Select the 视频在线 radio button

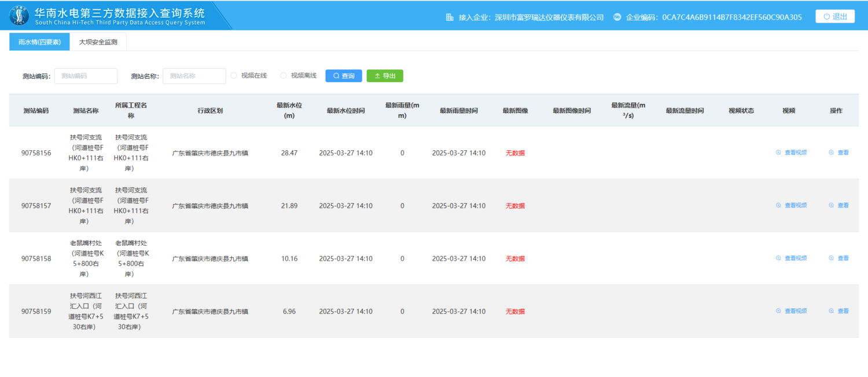pyautogui.click(x=234, y=76)
